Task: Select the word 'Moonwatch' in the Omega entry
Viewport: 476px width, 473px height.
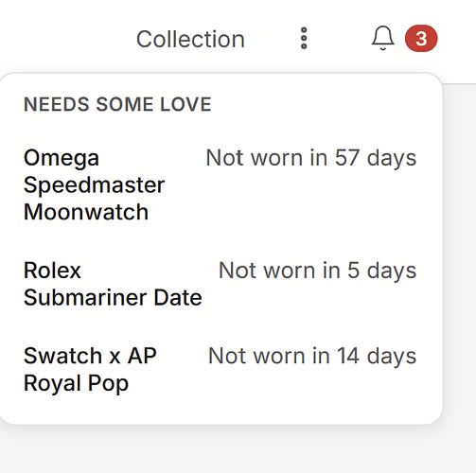Action: (86, 212)
